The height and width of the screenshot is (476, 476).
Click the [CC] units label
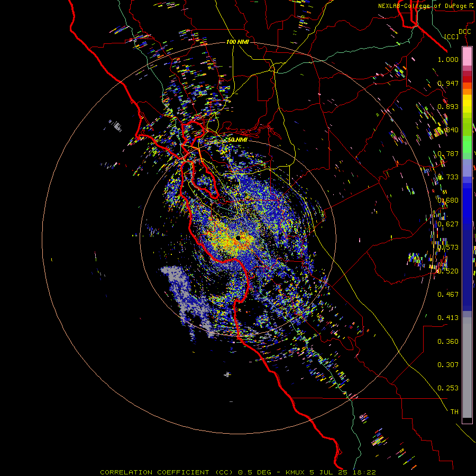[451, 36]
